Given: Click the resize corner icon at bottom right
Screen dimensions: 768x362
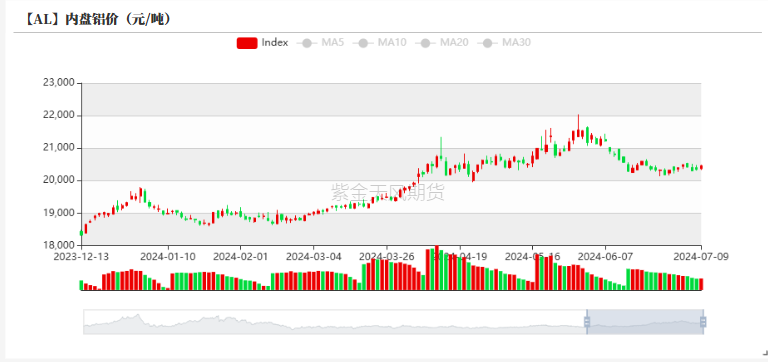Looking at the screenshot, I should click(x=765, y=352).
